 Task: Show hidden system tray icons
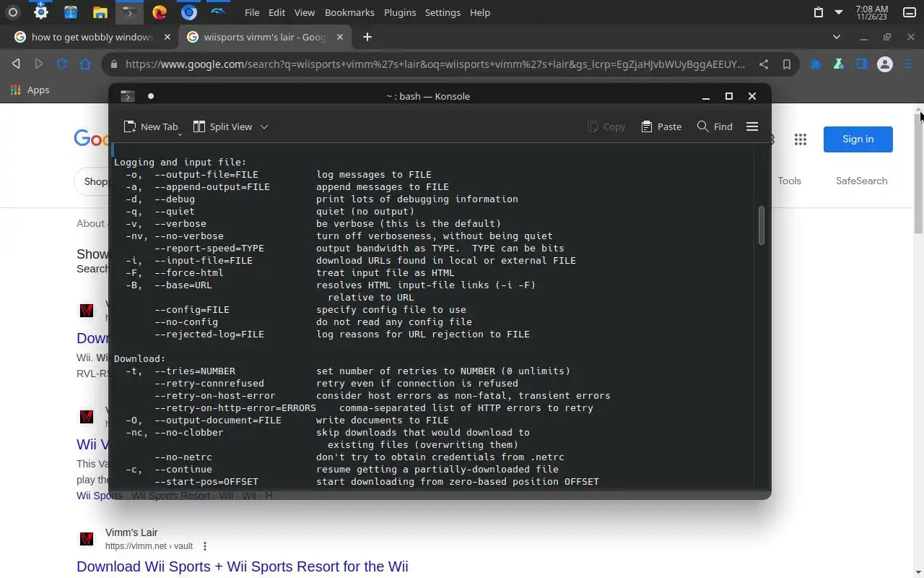(839, 12)
